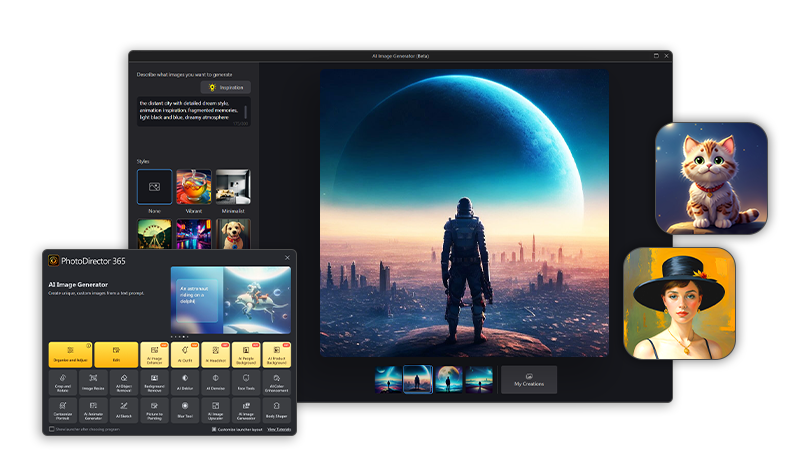Open the Picture to Painting tool
This screenshot has height=467, width=800.
[154, 411]
